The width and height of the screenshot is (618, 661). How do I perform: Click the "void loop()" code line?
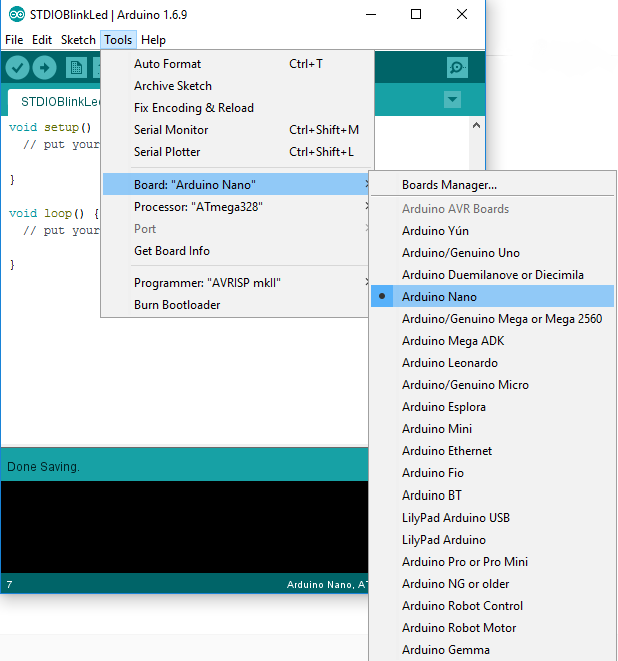(54, 213)
